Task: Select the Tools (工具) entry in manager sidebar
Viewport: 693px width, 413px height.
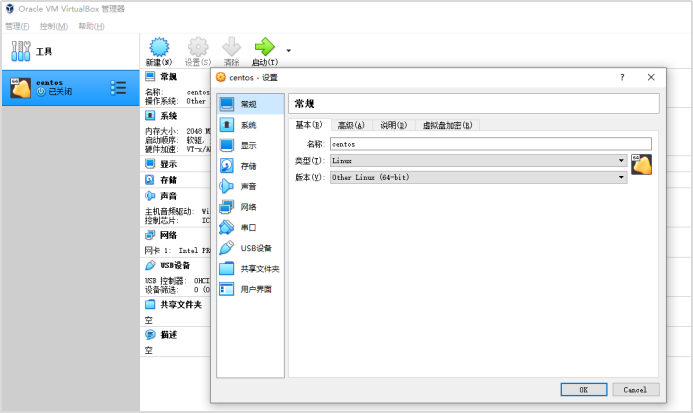Action: [x=71, y=51]
